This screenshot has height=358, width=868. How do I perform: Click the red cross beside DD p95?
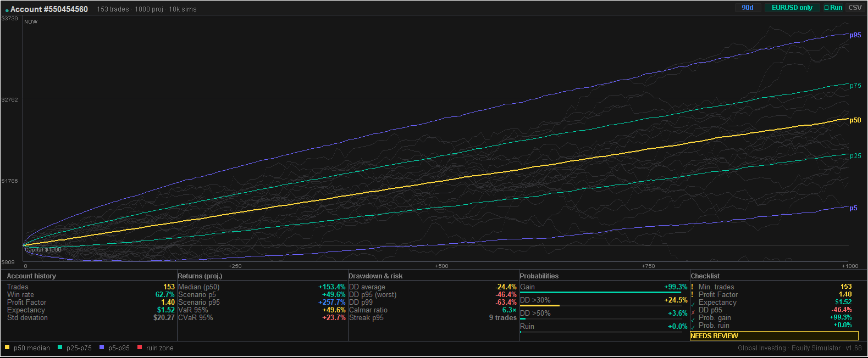pos(693,312)
